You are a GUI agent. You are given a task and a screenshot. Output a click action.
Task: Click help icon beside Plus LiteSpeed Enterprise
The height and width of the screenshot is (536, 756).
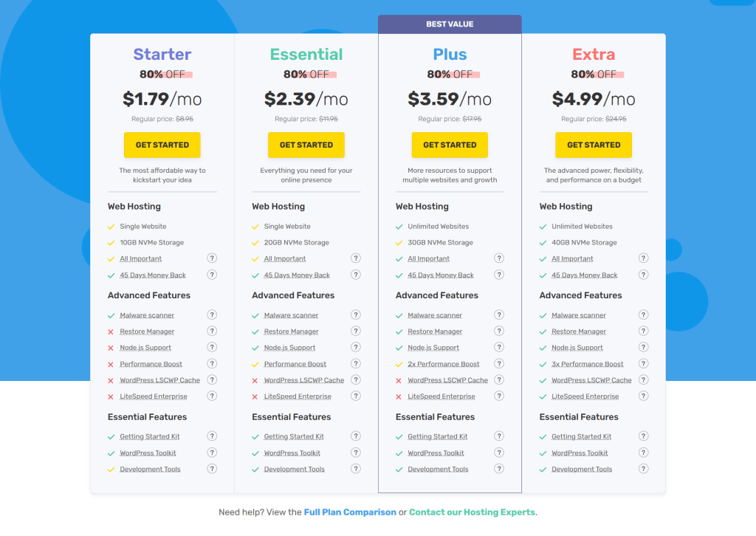click(x=499, y=396)
